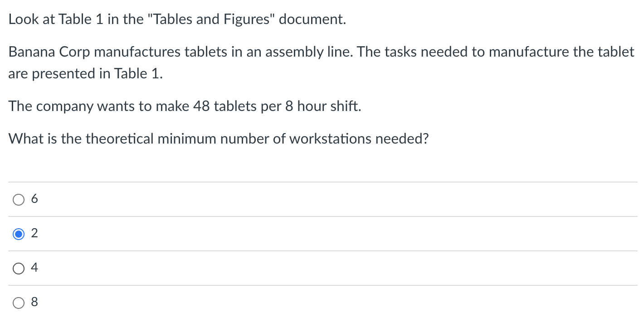
Task: Click the answer label 8
Action: [x=34, y=302]
